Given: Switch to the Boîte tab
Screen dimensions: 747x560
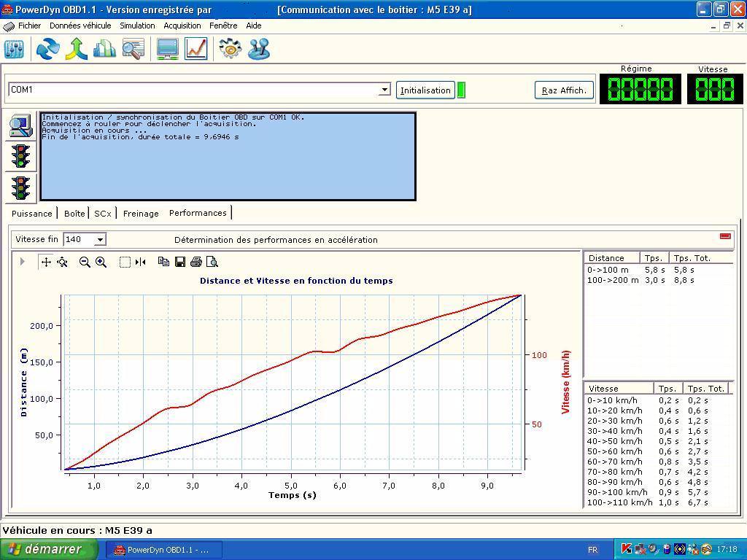Looking at the screenshot, I should point(74,214).
